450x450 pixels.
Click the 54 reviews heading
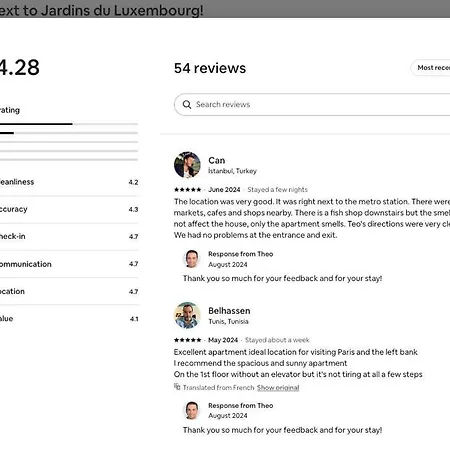[210, 68]
